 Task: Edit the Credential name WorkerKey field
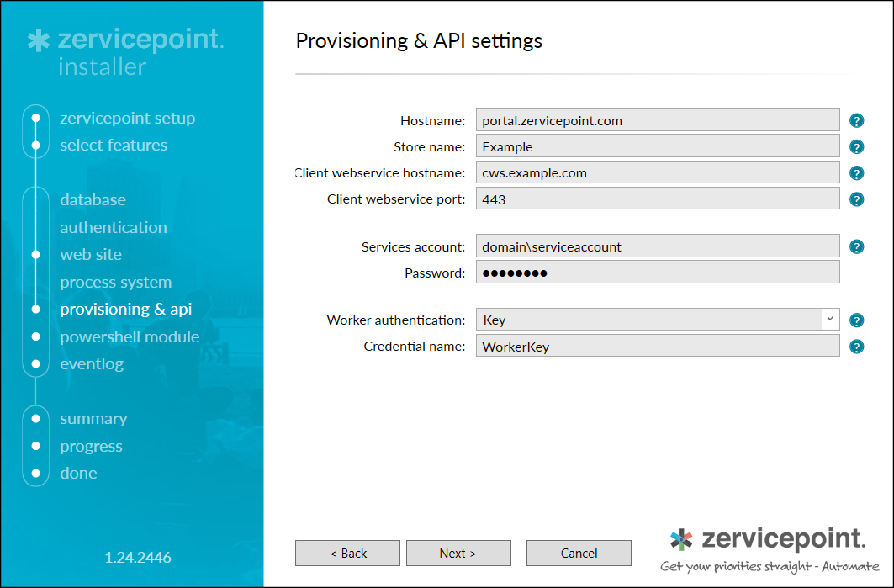[656, 346]
